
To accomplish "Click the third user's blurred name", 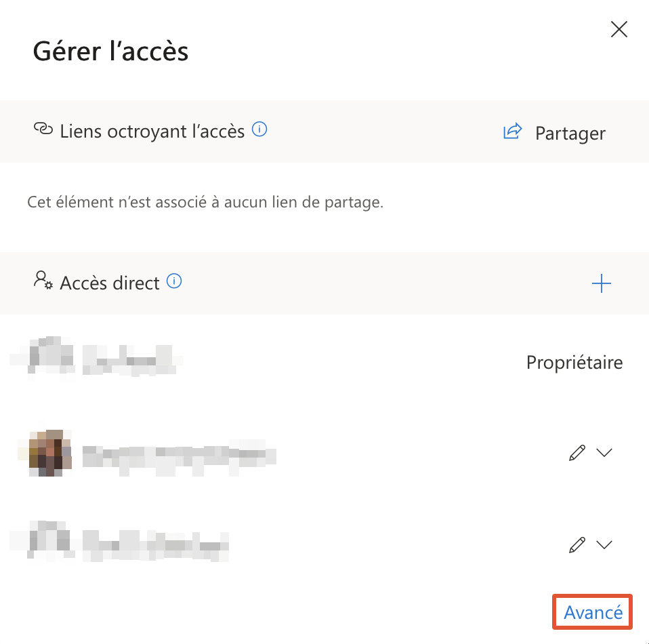I will [156, 542].
